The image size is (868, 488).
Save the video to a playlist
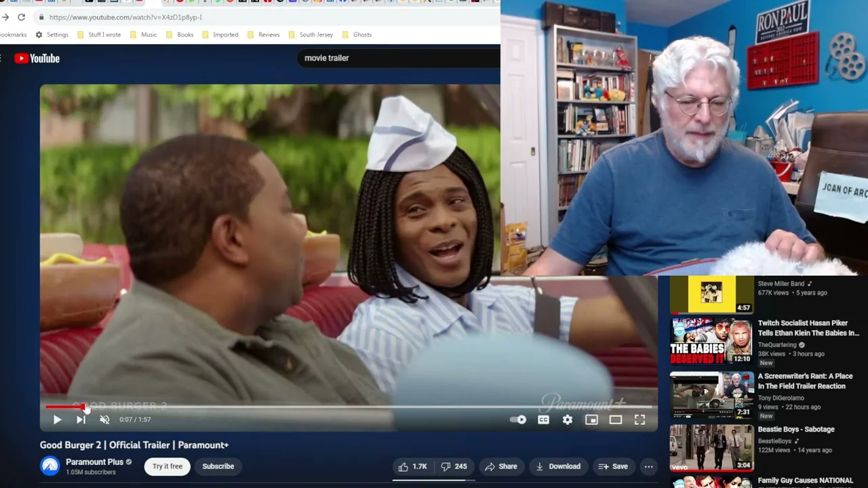coord(613,466)
